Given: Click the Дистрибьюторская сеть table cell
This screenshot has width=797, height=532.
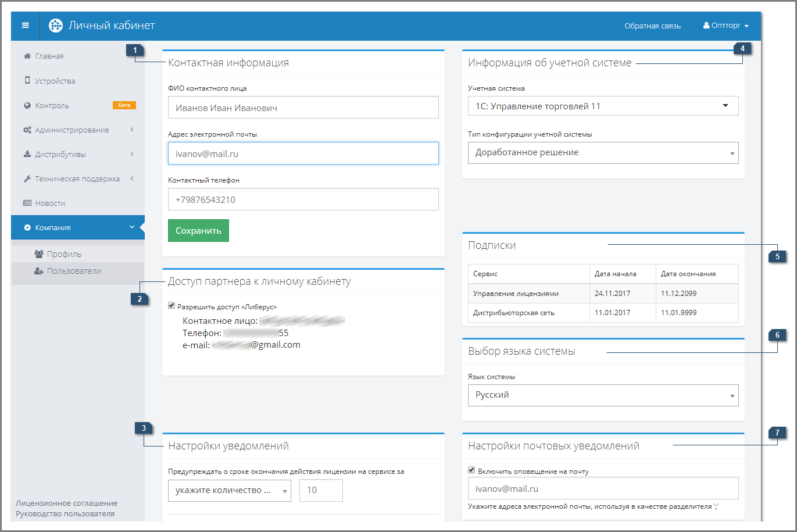Looking at the screenshot, I should pos(528,313).
